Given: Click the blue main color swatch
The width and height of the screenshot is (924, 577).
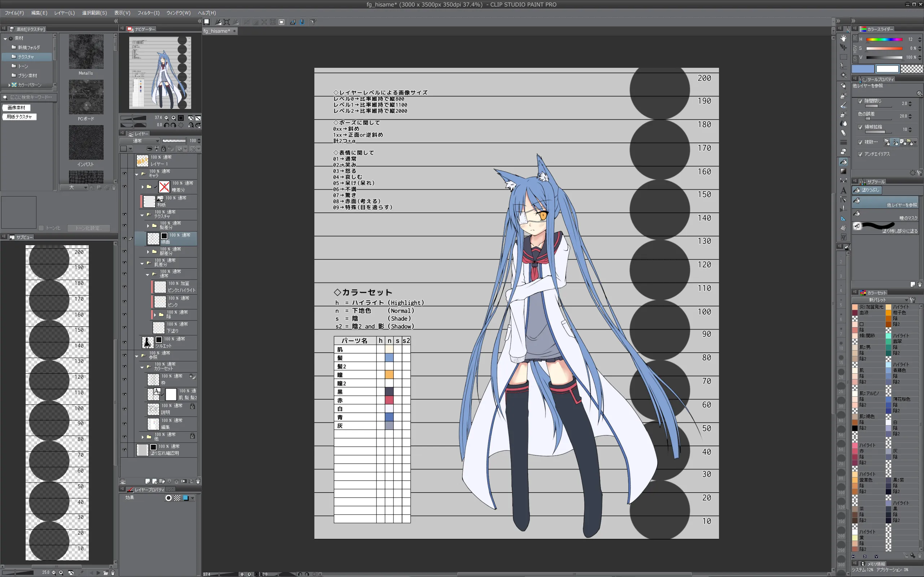Looking at the screenshot, I should click(x=863, y=69).
